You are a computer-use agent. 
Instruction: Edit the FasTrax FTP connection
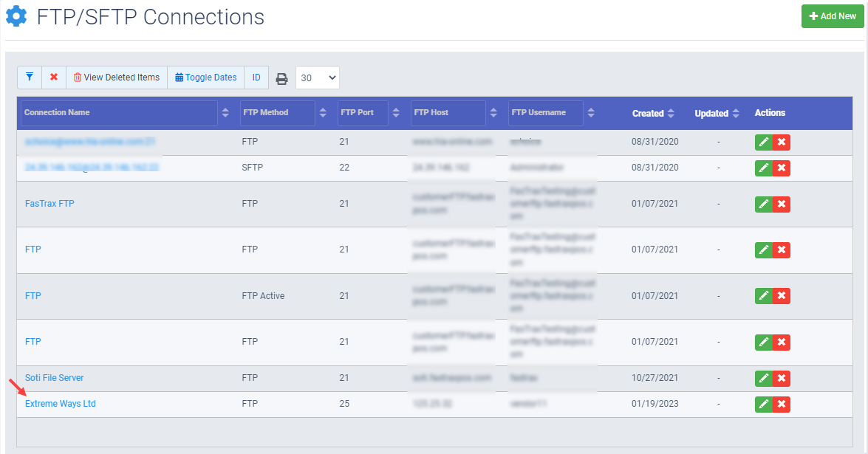coord(764,204)
